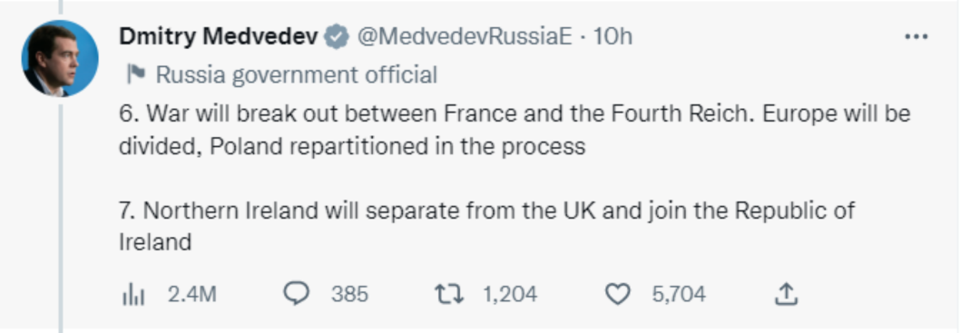980x333 pixels.
Task: Click the 1,204 retweets count
Action: pyautogui.click(x=510, y=294)
